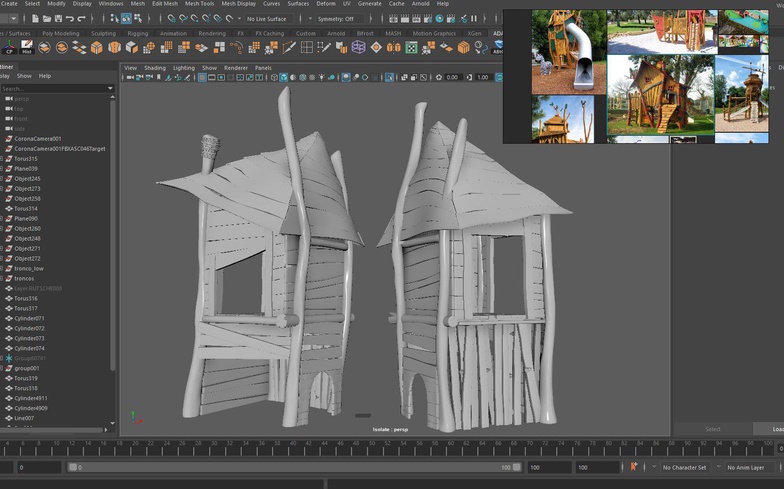The height and width of the screenshot is (489, 784).
Task: Open the viewport Shading menu
Action: [x=155, y=68]
